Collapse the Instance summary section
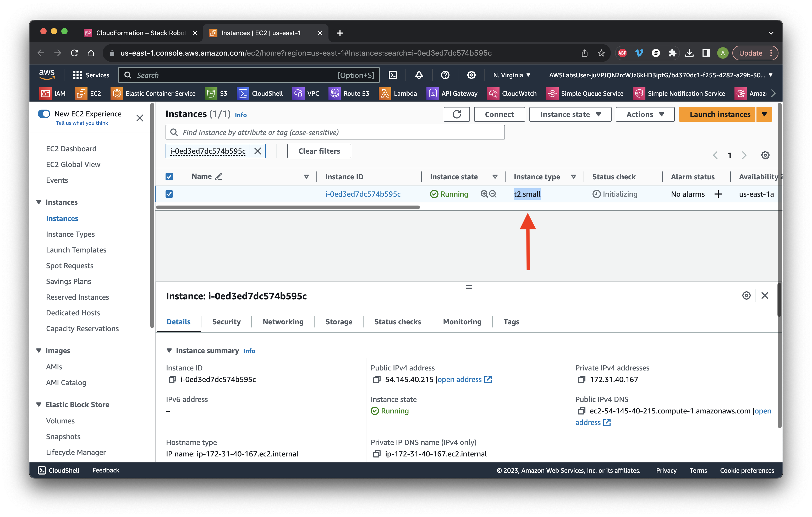812x517 pixels. (169, 351)
